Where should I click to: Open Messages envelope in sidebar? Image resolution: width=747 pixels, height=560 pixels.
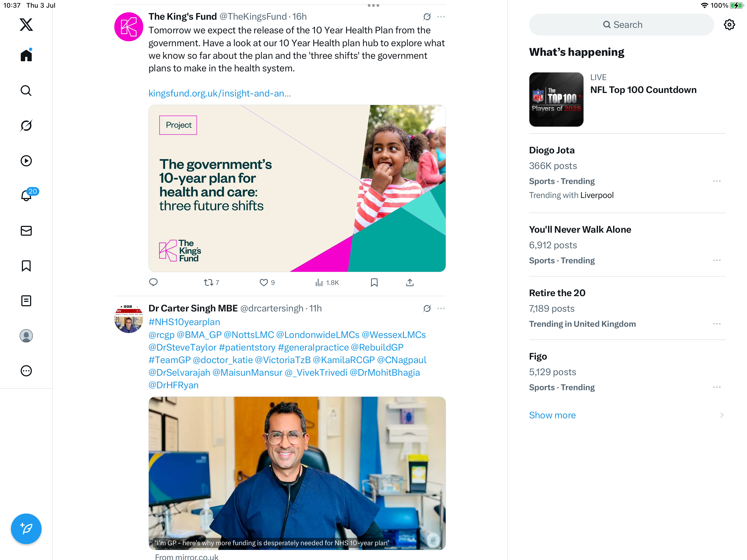click(26, 231)
